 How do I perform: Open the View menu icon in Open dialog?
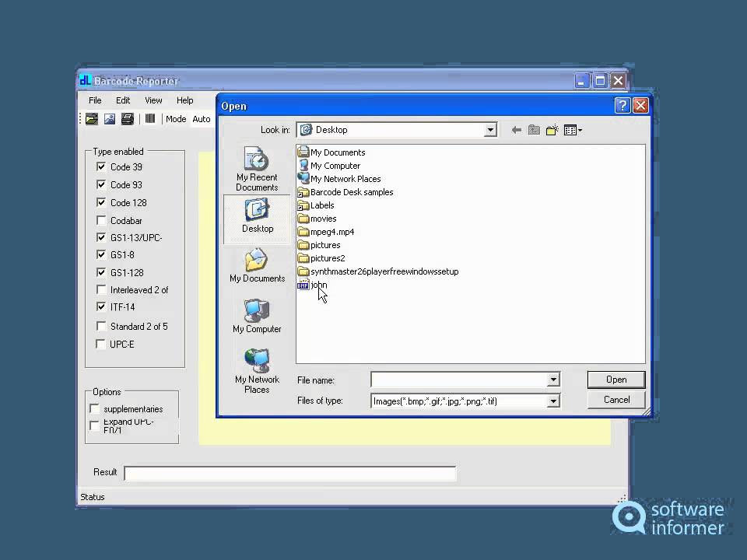pos(573,130)
